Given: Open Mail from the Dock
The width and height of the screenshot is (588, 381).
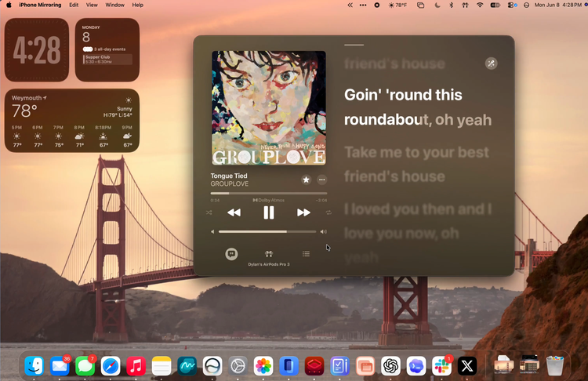Looking at the screenshot, I should (x=60, y=366).
